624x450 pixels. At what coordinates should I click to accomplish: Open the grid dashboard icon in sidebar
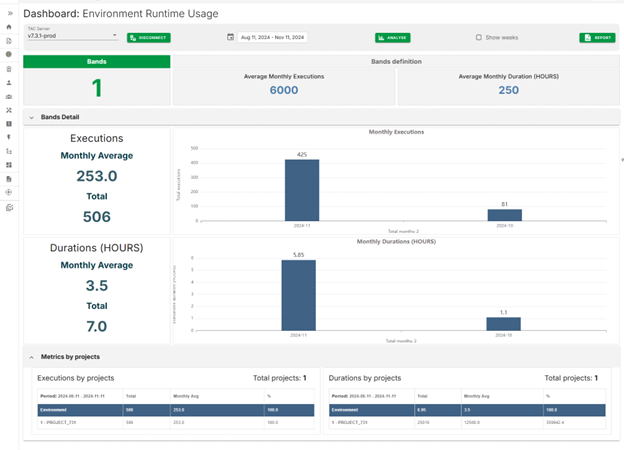point(9,165)
